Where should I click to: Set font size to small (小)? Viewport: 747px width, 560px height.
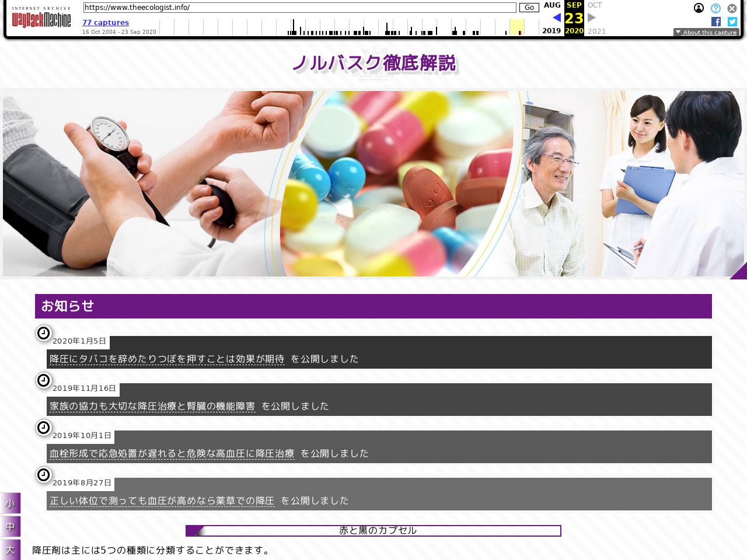click(x=10, y=503)
